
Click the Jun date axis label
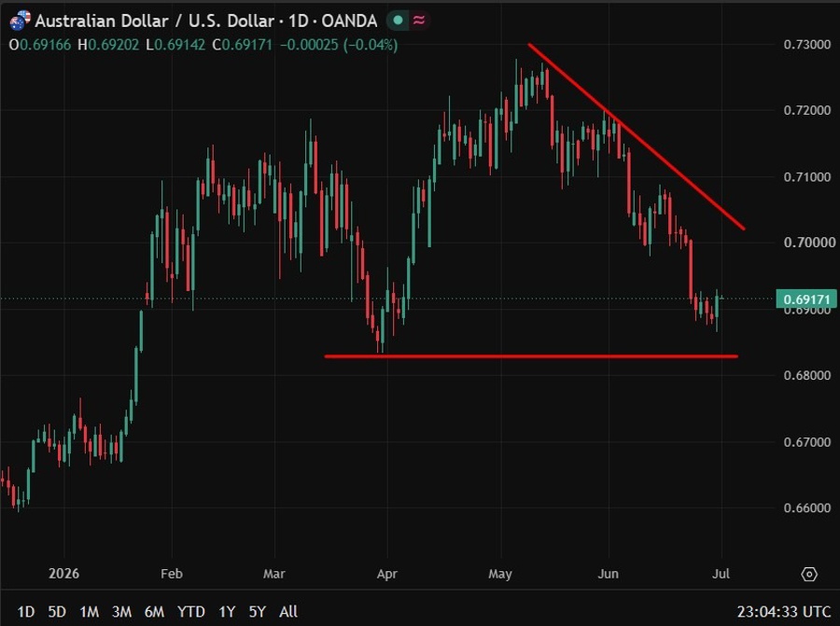tap(608, 574)
